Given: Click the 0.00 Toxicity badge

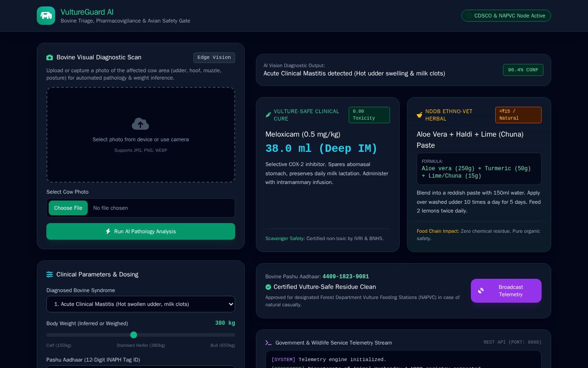Looking at the screenshot, I should point(369,115).
